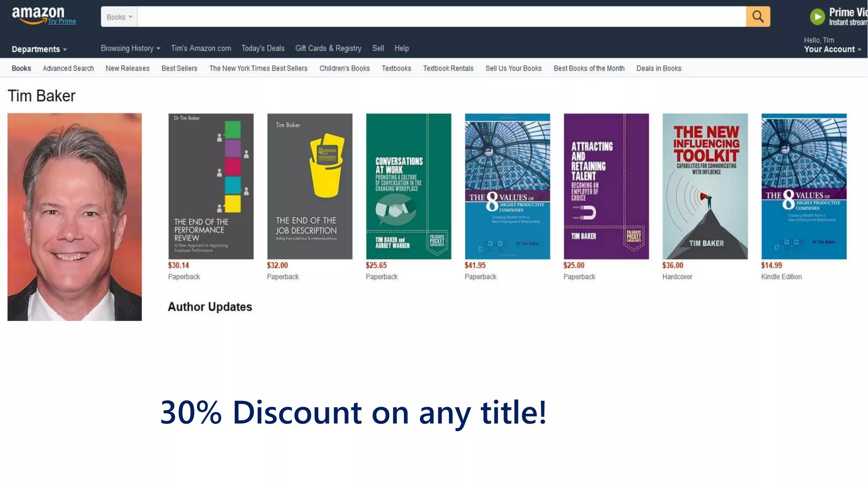Open the Conversations at Work book cover
This screenshot has width=868, height=488.
pyautogui.click(x=409, y=186)
